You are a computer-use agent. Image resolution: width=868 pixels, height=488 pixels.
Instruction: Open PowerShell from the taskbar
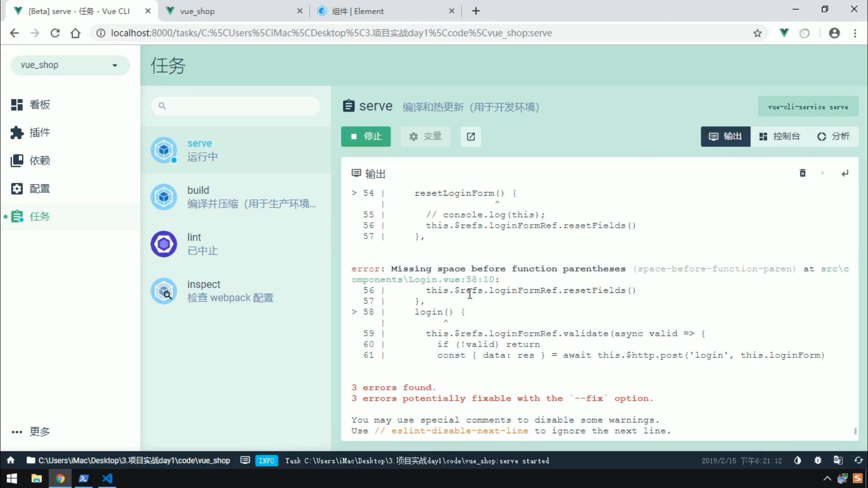pos(84,479)
